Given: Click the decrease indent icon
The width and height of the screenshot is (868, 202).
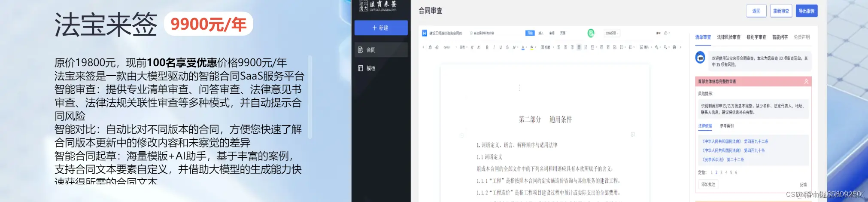Looking at the screenshot, I should click(601, 47).
